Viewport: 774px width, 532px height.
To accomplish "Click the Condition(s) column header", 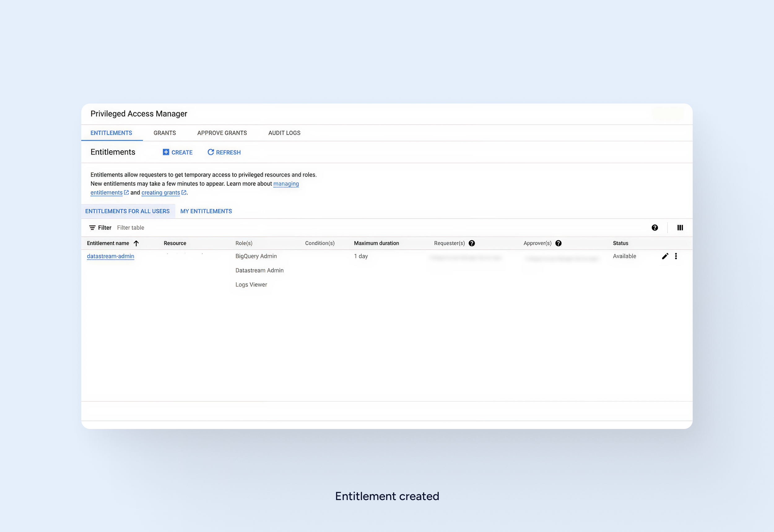I will 320,243.
